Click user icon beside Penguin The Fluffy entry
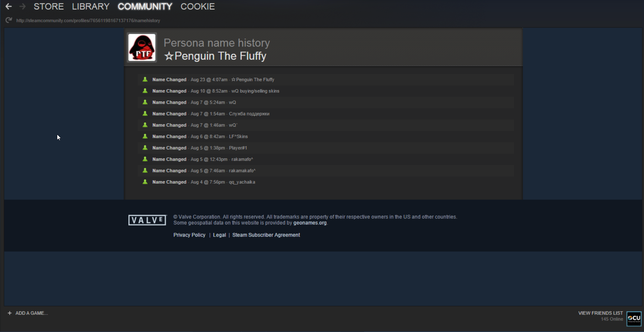 tap(145, 80)
